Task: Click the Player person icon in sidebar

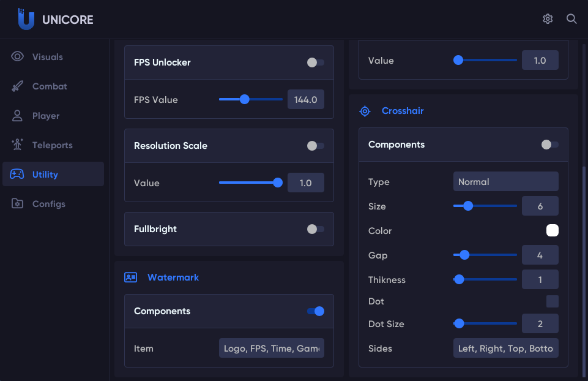Action: coord(18,116)
